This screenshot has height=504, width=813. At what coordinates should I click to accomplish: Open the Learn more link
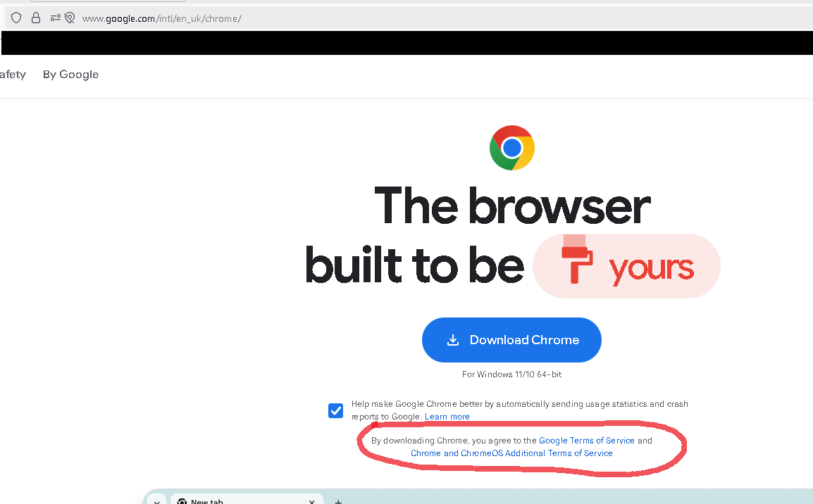[x=447, y=417]
